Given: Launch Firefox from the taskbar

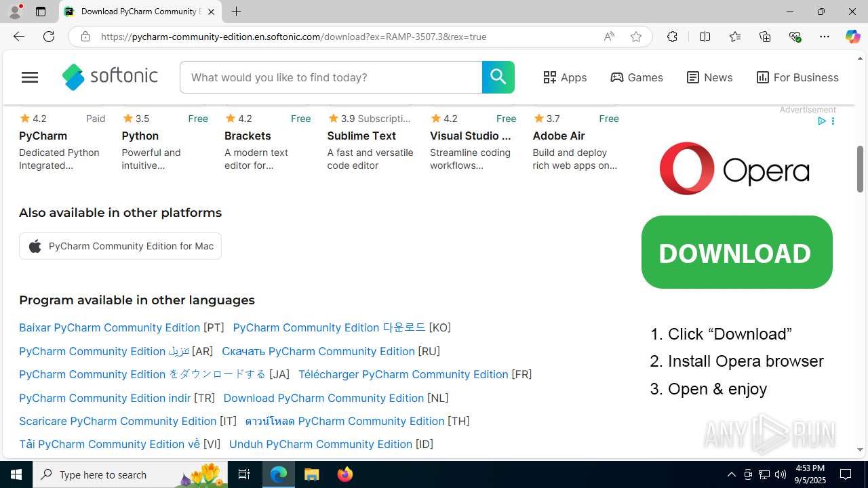Looking at the screenshot, I should tap(344, 474).
